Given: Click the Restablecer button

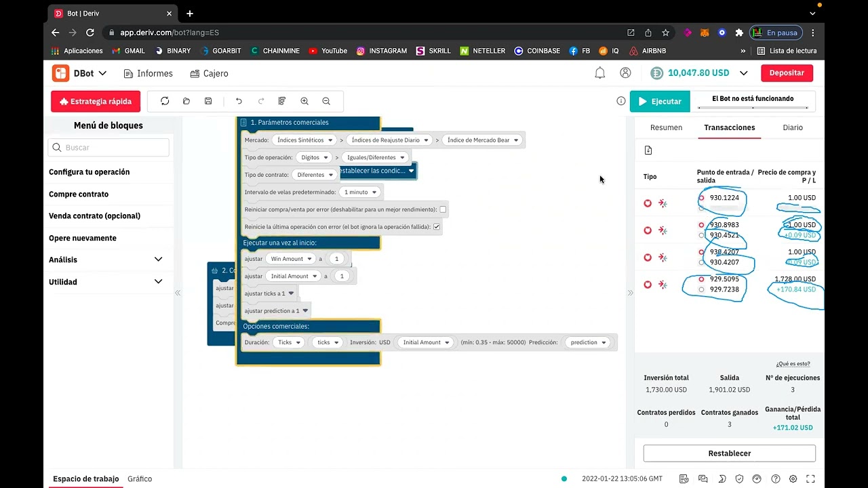Looking at the screenshot, I should [730, 453].
